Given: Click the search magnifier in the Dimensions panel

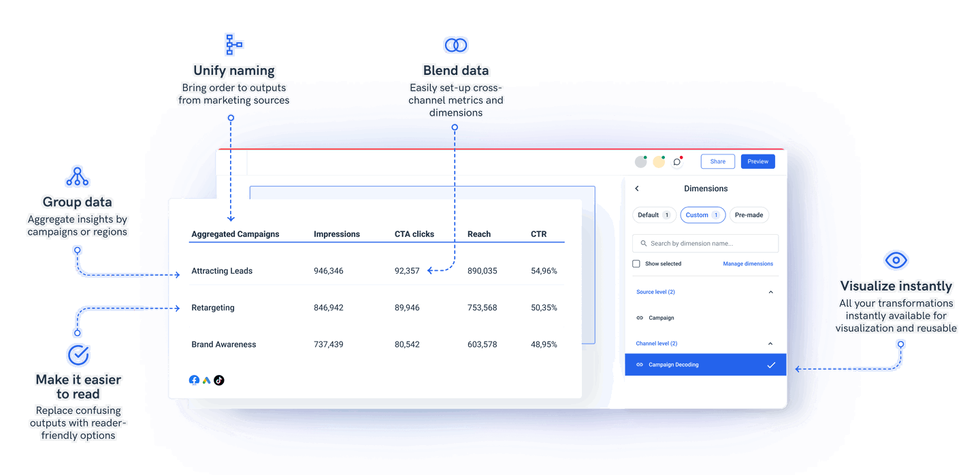Looking at the screenshot, I should [x=644, y=243].
